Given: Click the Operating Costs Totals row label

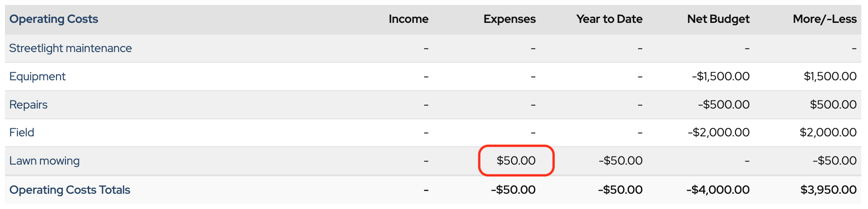Looking at the screenshot, I should click(x=69, y=190).
